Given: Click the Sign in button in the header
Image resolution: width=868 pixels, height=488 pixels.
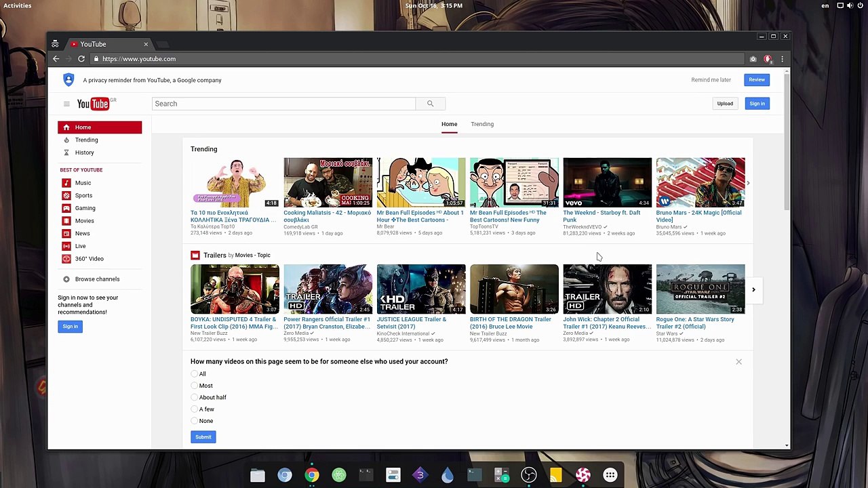Looking at the screenshot, I should click(x=757, y=104).
